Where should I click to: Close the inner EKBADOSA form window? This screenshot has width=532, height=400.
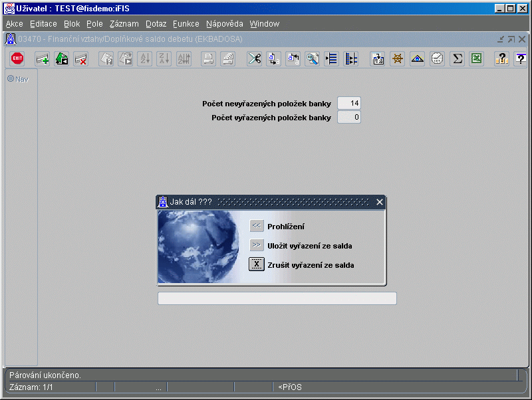point(522,39)
